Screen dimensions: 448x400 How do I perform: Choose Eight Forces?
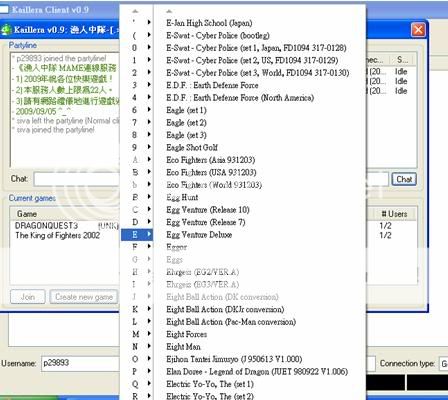187,334
